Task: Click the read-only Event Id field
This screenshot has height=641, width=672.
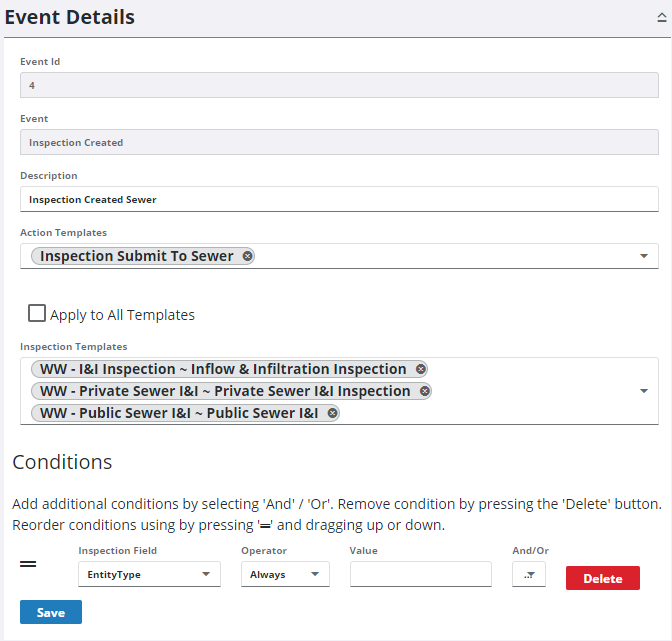Action: coord(339,85)
